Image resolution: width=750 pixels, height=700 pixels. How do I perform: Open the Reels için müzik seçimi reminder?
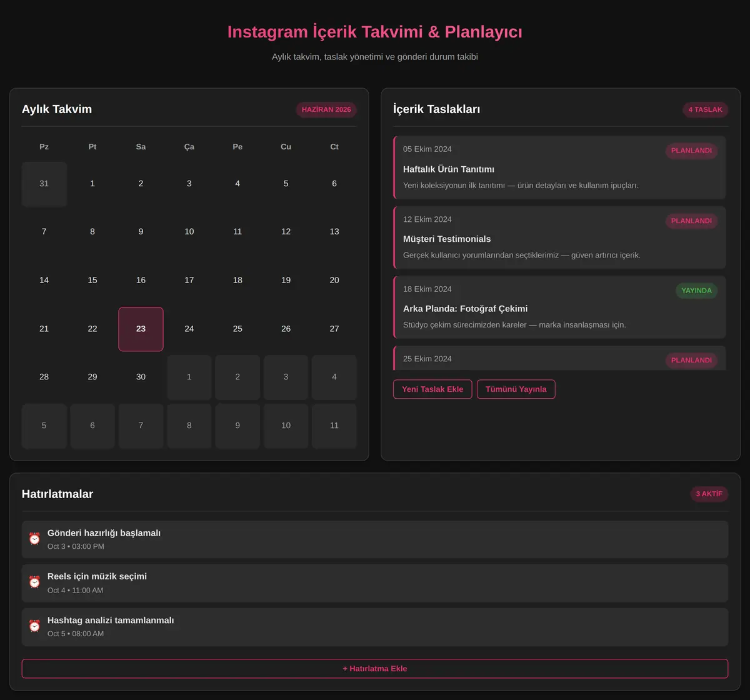tap(375, 583)
